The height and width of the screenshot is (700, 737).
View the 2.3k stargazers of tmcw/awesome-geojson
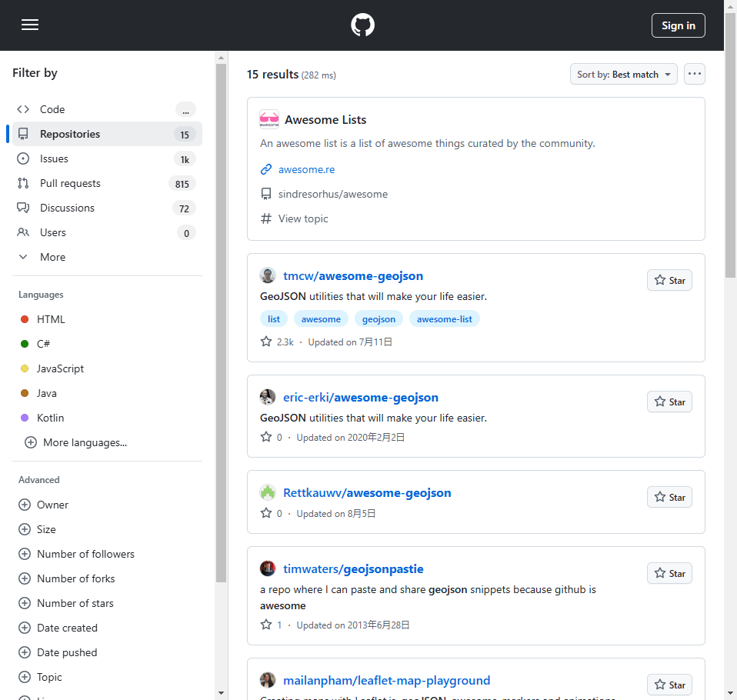point(277,342)
